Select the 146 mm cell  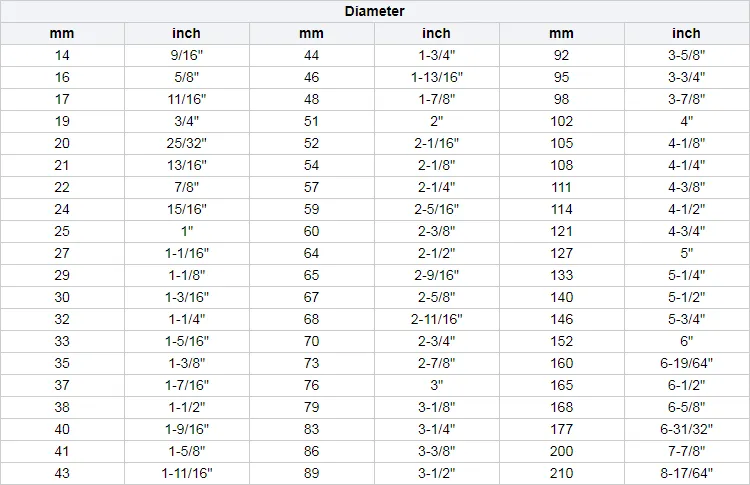click(x=562, y=320)
